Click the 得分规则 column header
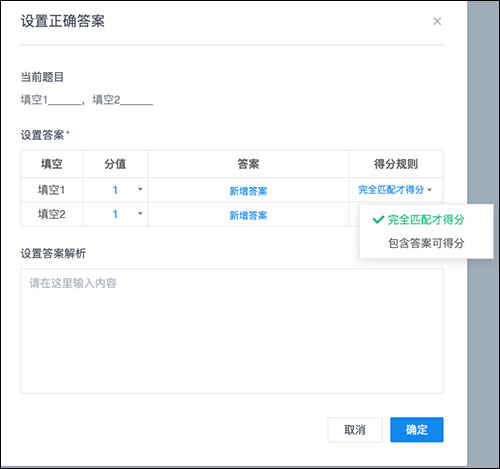Viewport: 500px width, 469px height. 396,164
